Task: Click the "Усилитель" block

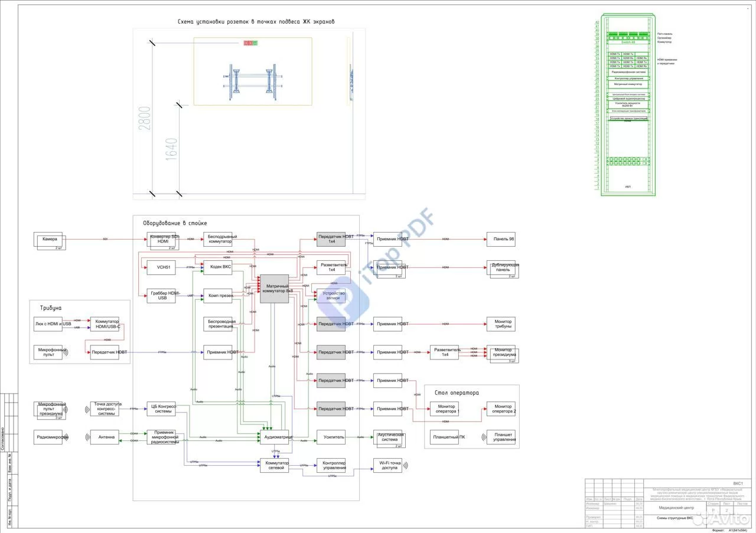Action: [331, 437]
